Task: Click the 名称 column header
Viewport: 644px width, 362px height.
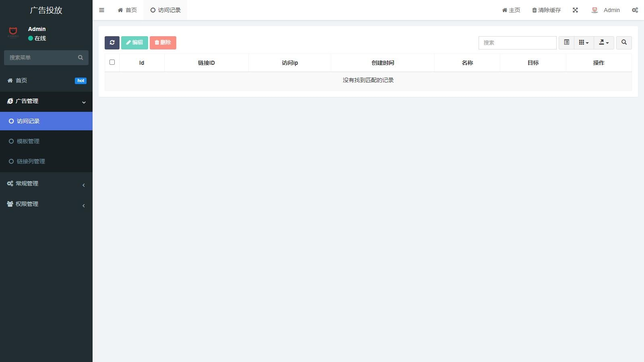Action: pos(467,63)
